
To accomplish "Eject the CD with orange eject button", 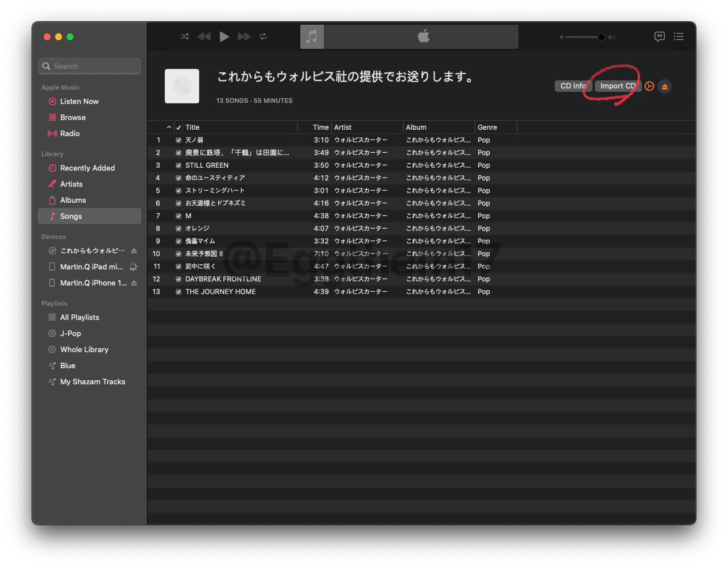I will (x=665, y=87).
